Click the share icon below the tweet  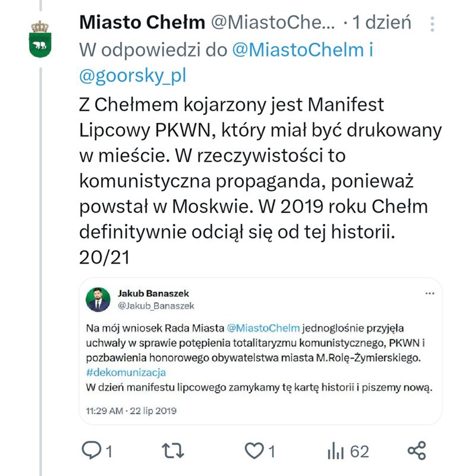(417, 452)
